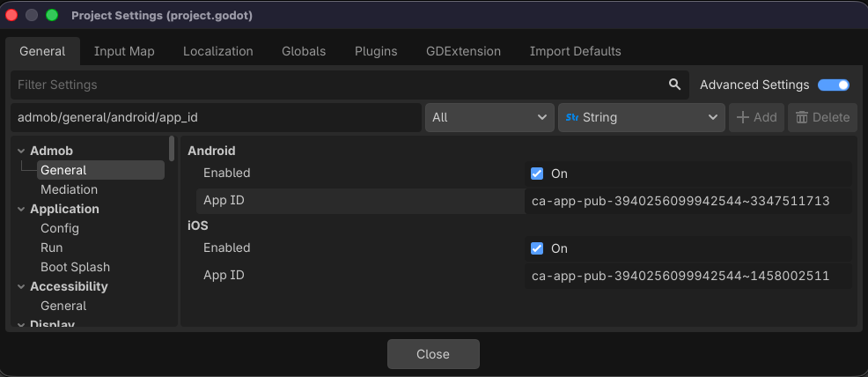Click the Advanced Settings label text
This screenshot has height=377, width=868.
click(x=754, y=85)
